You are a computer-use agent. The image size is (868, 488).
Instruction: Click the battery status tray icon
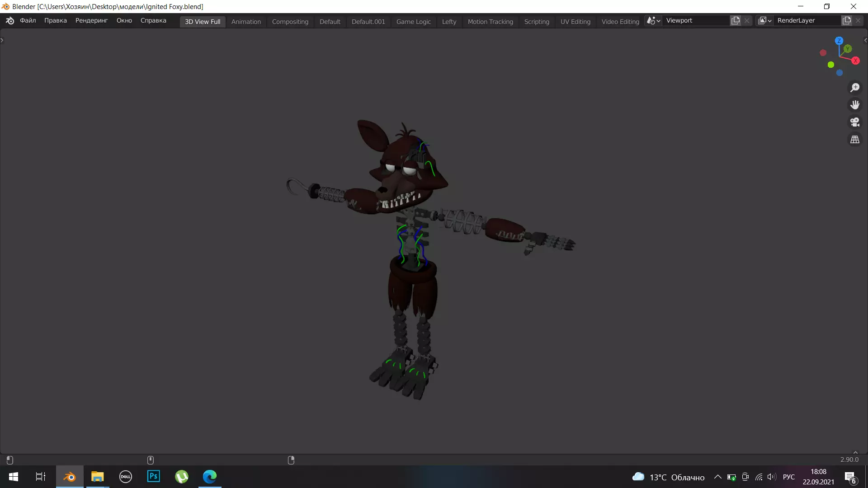[x=731, y=477]
